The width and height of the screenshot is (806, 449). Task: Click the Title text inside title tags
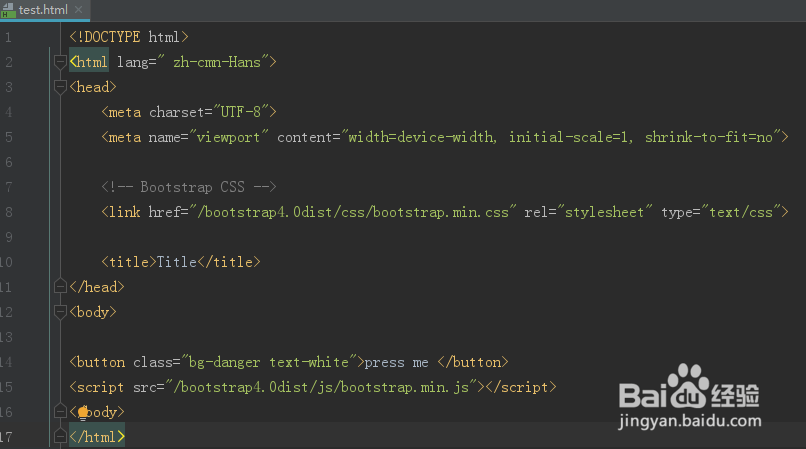click(x=177, y=262)
